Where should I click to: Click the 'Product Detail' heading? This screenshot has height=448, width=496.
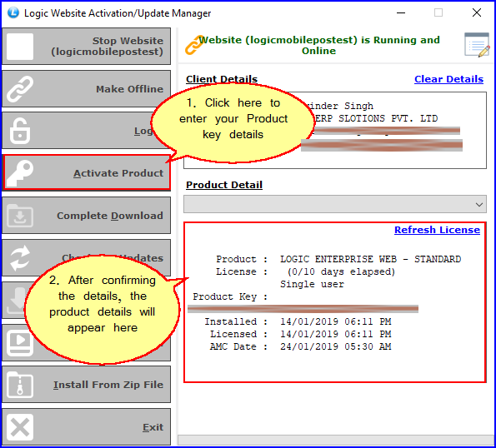(x=224, y=185)
